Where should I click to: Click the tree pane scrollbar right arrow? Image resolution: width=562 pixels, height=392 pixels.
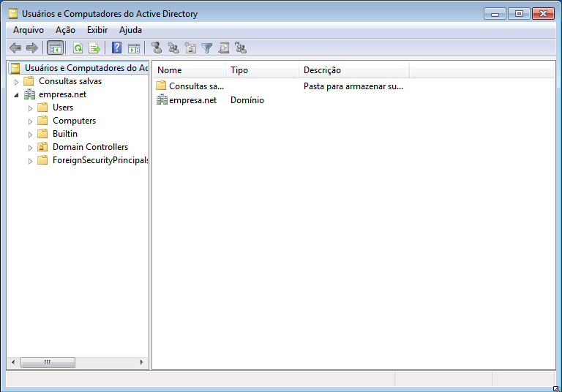click(141, 362)
